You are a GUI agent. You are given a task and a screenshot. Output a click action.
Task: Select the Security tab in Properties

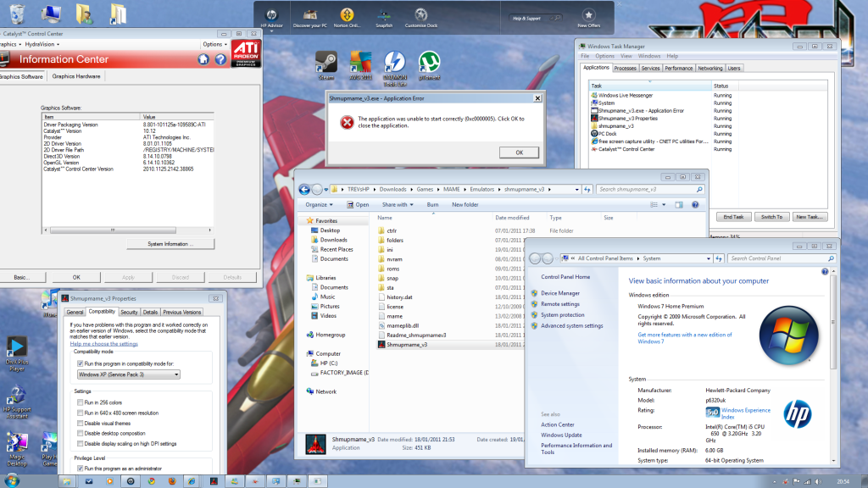129,312
